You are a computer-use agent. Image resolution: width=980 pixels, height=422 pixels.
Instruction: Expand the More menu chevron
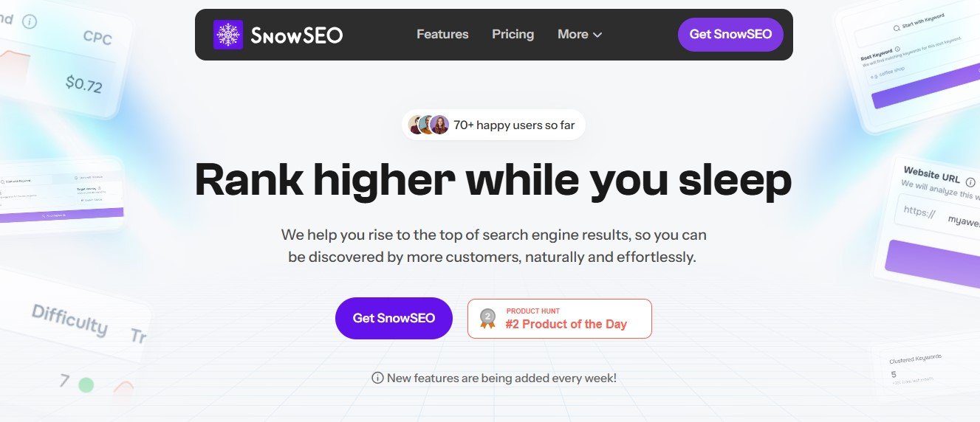(x=597, y=35)
